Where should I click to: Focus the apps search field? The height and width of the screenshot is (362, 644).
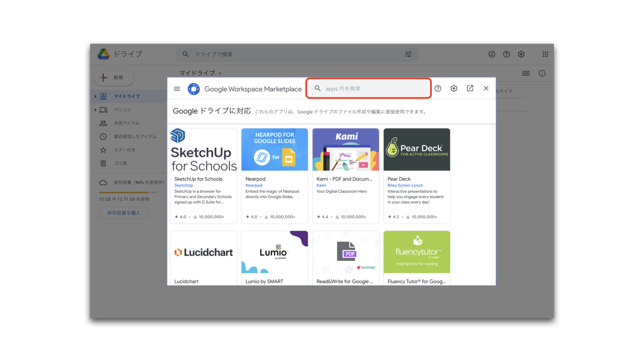point(368,88)
